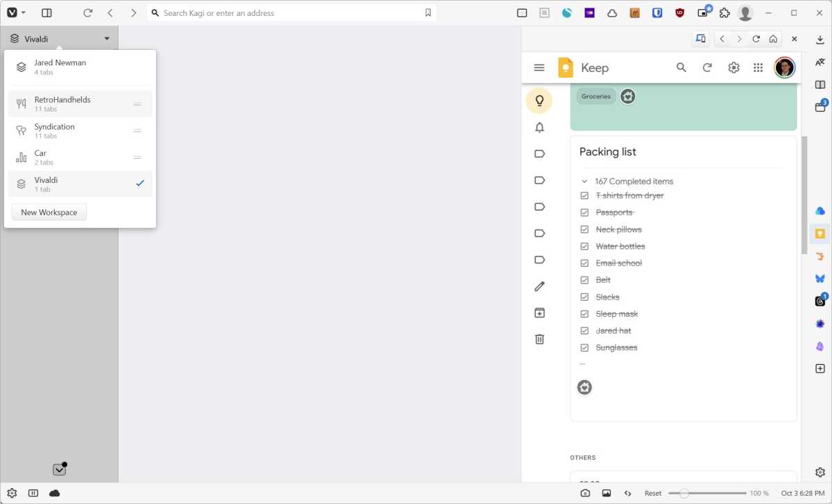
Task: Open the Downloads panel in the right sidebar
Action: (820, 39)
